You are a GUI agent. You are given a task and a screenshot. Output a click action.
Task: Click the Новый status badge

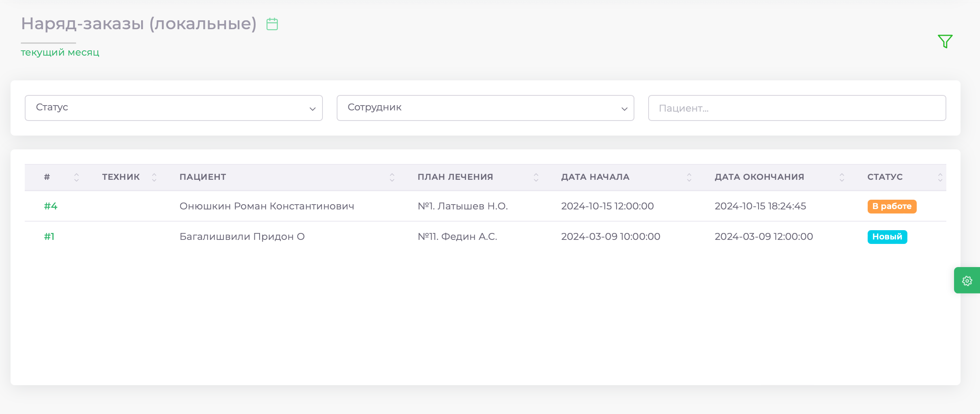[887, 237]
